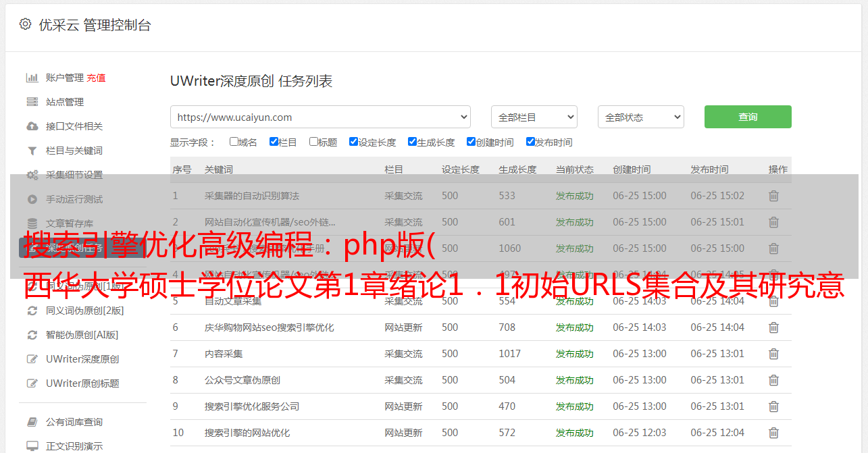This screenshot has height=453, width=868.
Task: Uncheck the 设定长度 display field checkbox
Action: pyautogui.click(x=353, y=142)
